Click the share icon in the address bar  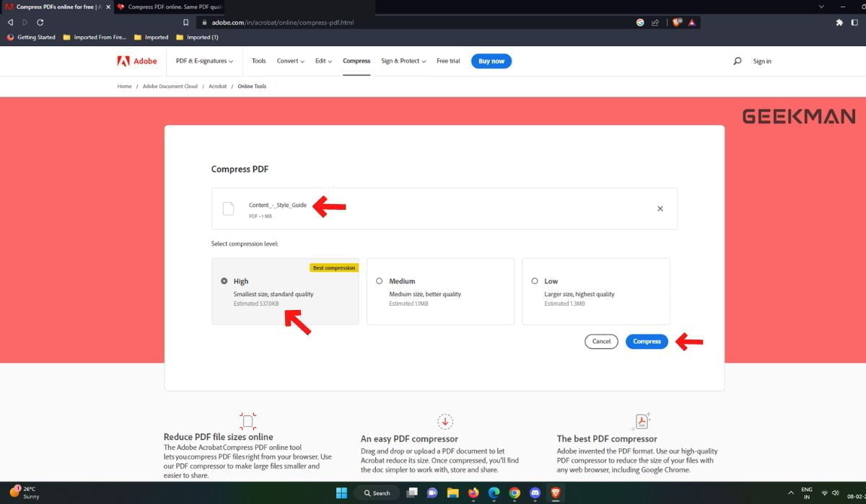coord(655,22)
